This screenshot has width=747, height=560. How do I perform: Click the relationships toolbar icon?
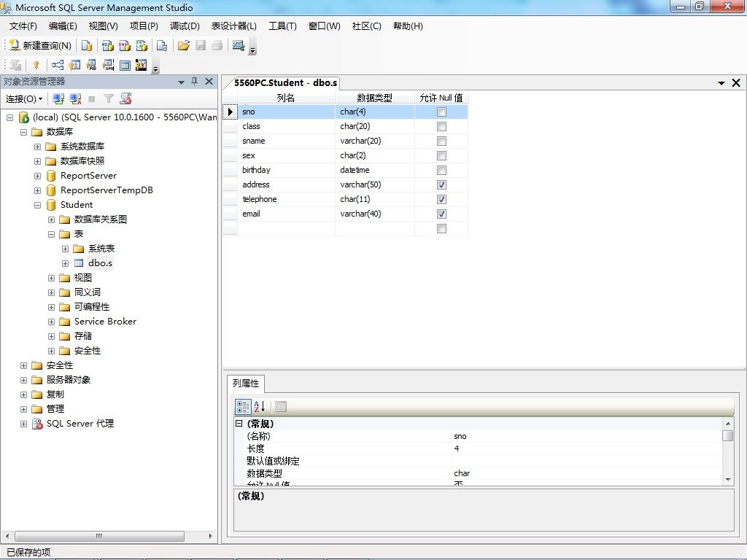point(58,65)
